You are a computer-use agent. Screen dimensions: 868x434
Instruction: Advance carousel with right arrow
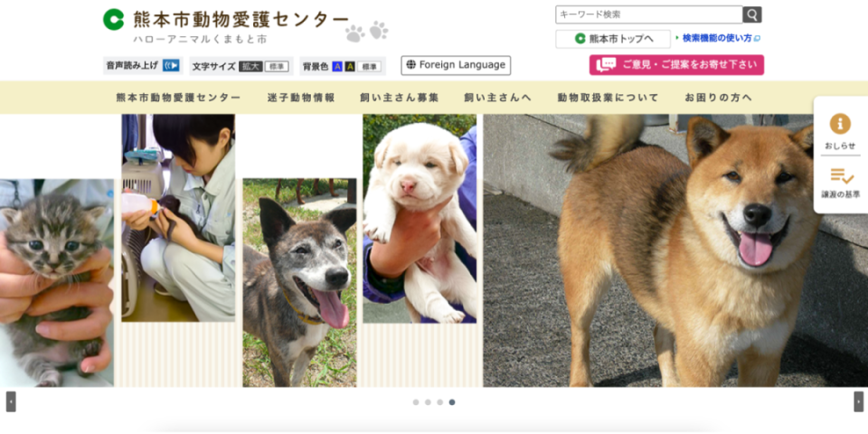(858, 401)
